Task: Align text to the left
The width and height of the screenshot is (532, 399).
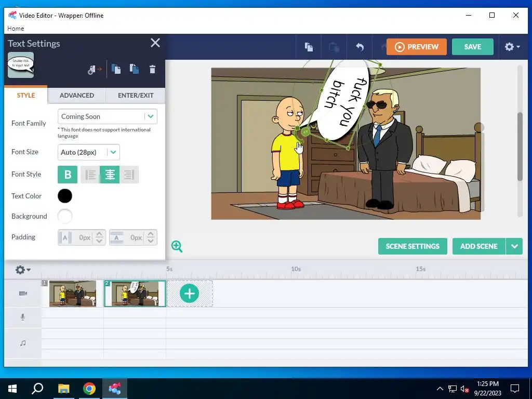Action: [x=90, y=175]
